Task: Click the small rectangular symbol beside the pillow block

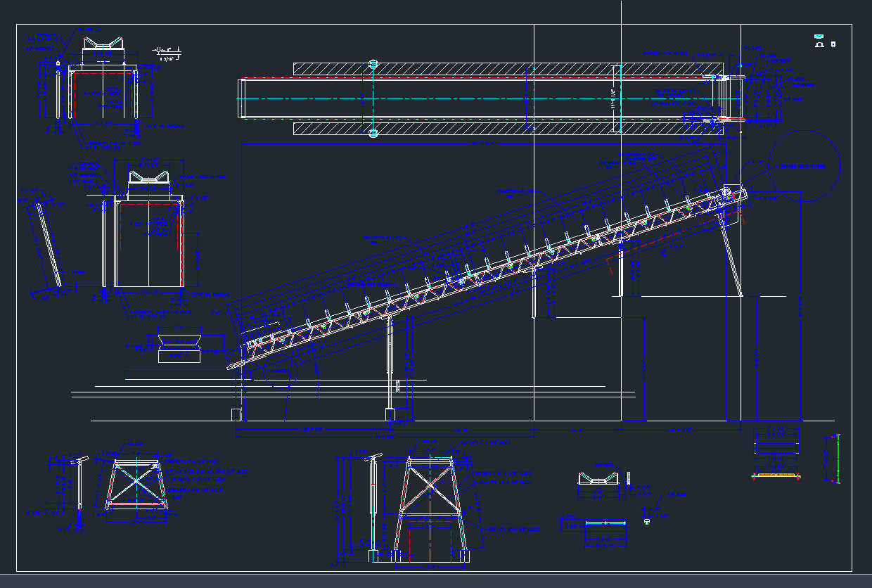Action: (833, 45)
